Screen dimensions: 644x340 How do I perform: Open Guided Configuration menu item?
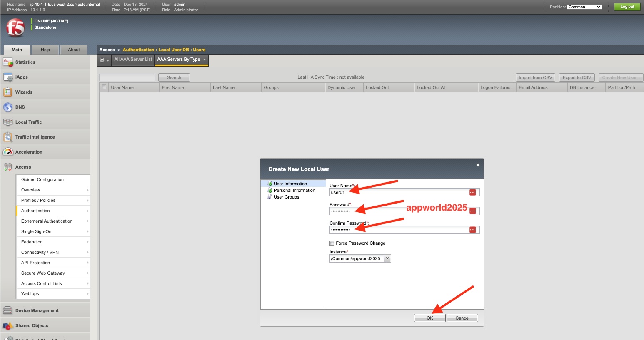(x=53, y=180)
